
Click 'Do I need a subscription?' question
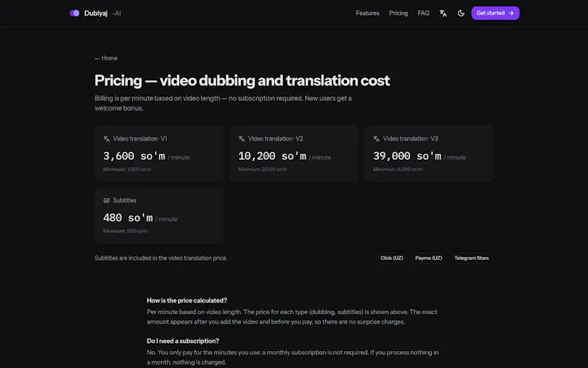[x=182, y=341]
